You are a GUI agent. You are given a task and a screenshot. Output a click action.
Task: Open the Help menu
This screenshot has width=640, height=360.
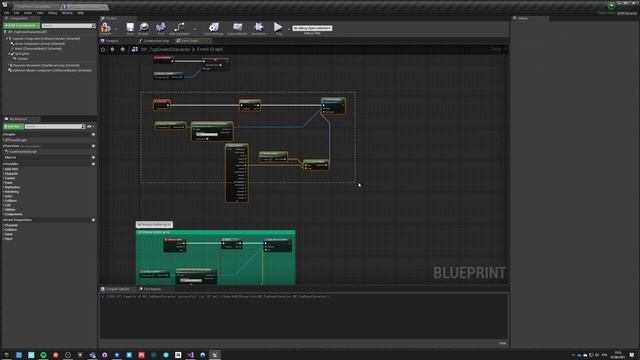pyautogui.click(x=81, y=13)
